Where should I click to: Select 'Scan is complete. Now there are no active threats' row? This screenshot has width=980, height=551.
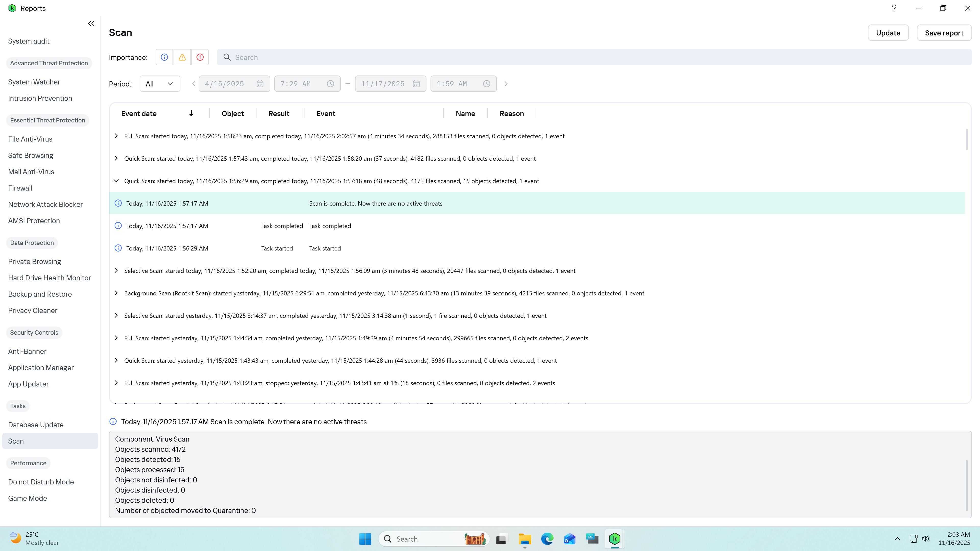click(537, 204)
